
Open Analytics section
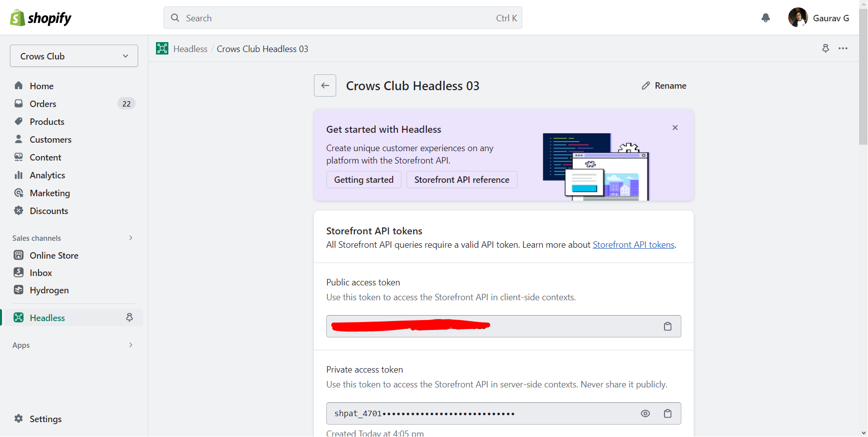[48, 175]
